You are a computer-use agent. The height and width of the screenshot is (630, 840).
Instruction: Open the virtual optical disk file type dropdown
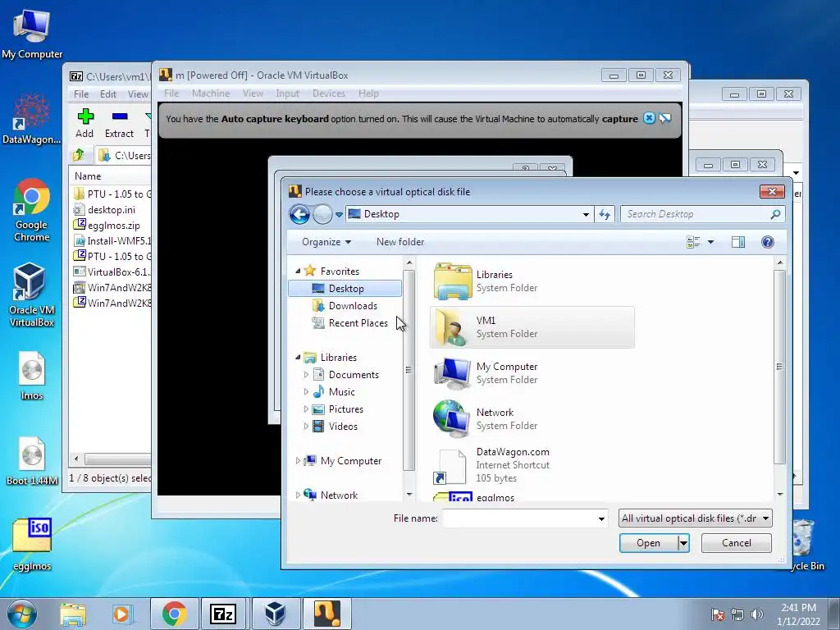pos(695,518)
